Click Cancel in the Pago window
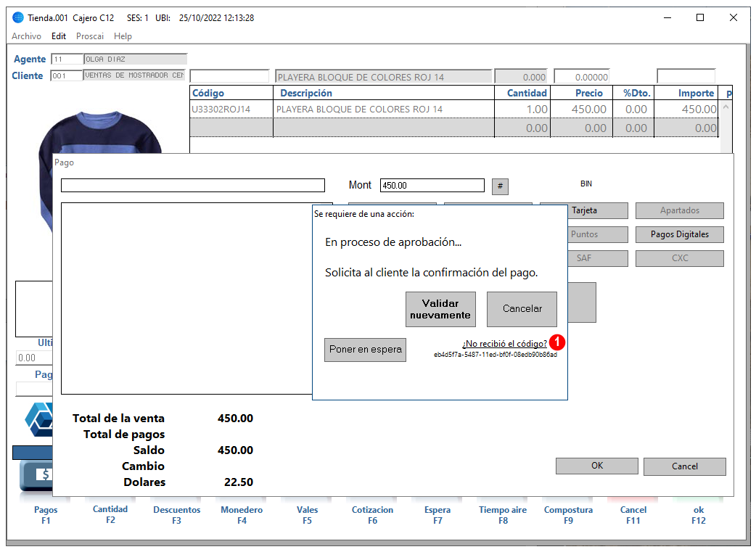756x552 pixels. tap(685, 466)
